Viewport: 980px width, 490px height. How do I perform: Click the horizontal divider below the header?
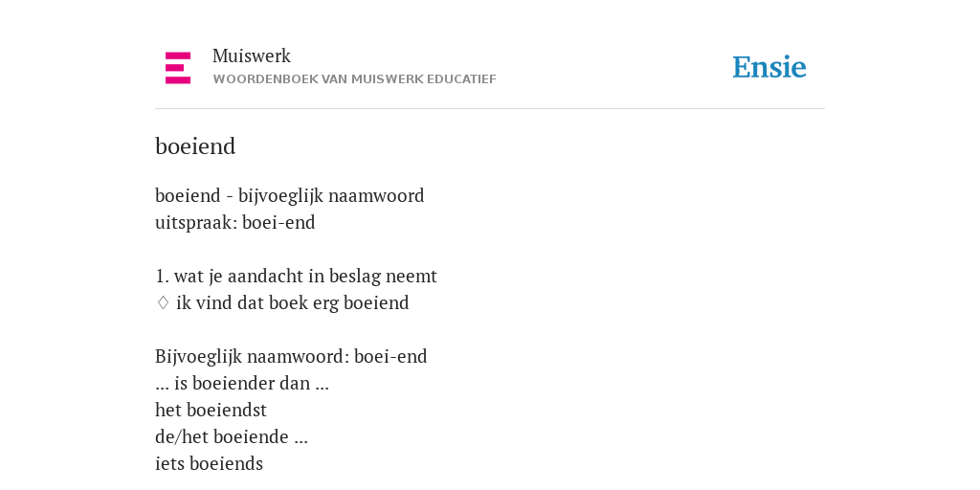pyautogui.click(x=490, y=109)
